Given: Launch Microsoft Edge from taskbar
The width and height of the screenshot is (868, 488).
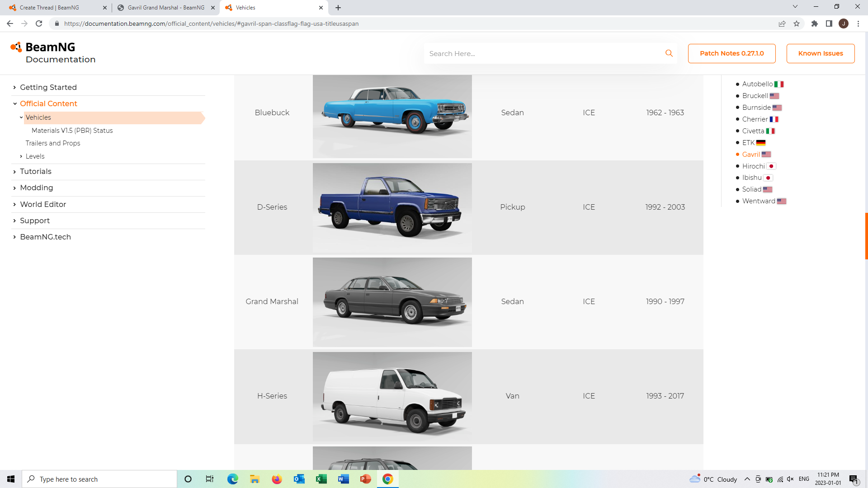Looking at the screenshot, I should pyautogui.click(x=232, y=479).
